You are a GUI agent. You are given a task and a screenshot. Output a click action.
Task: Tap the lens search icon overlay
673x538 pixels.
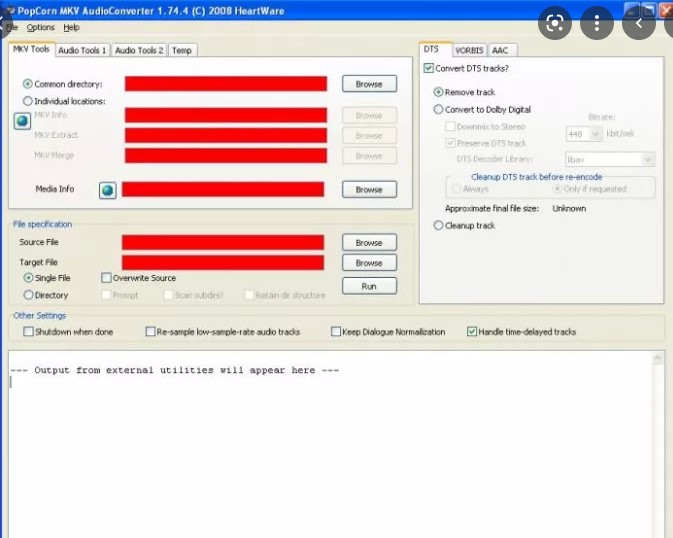pyautogui.click(x=555, y=23)
